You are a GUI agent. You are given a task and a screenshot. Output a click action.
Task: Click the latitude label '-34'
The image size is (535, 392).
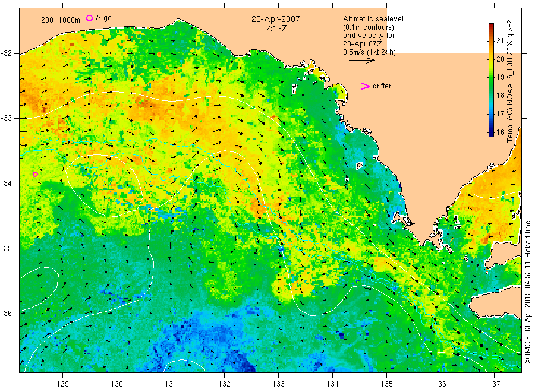[x=6, y=184]
